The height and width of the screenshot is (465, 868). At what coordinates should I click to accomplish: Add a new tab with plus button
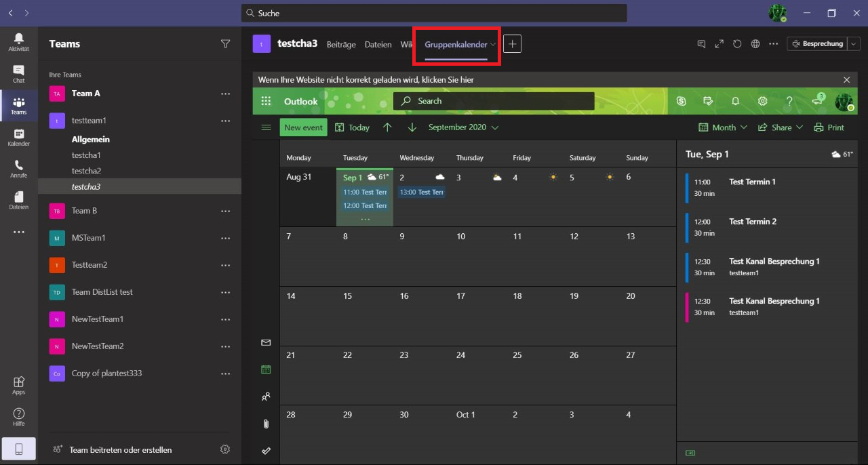click(x=513, y=44)
